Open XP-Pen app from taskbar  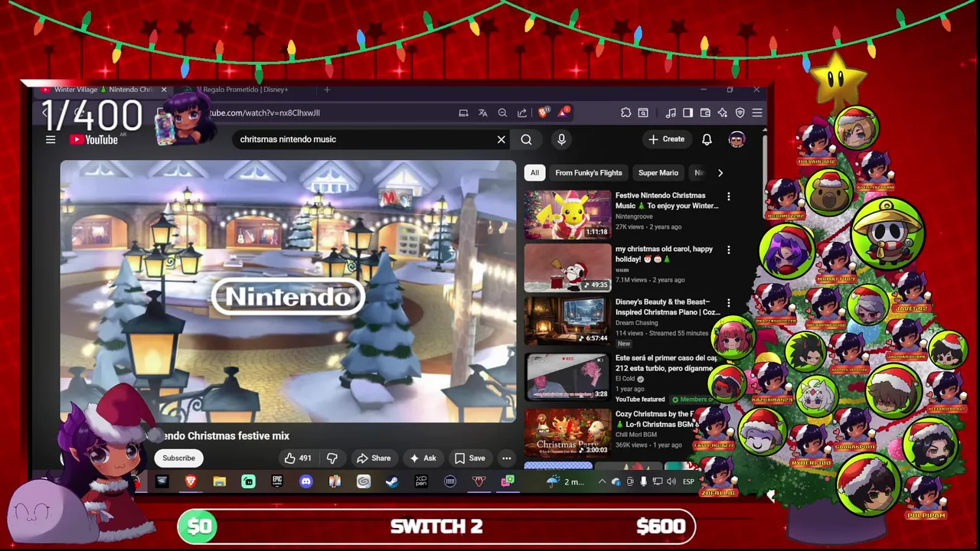pyautogui.click(x=421, y=481)
